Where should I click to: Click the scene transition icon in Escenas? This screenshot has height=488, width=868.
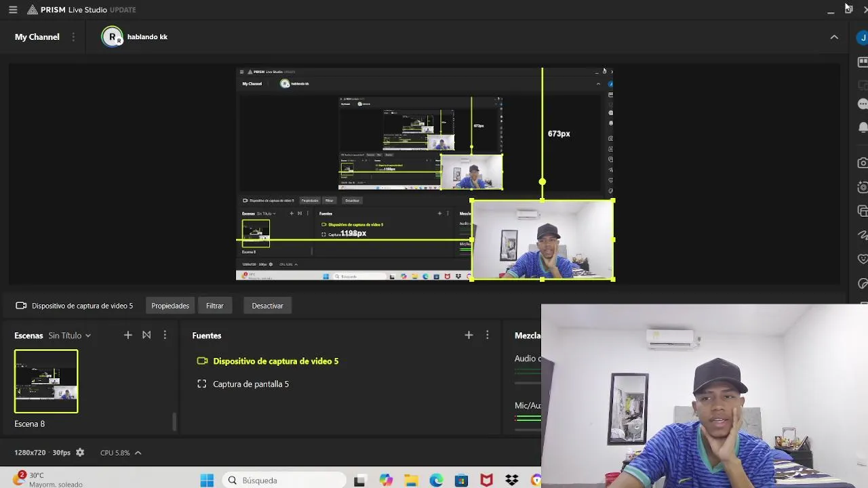pos(146,335)
